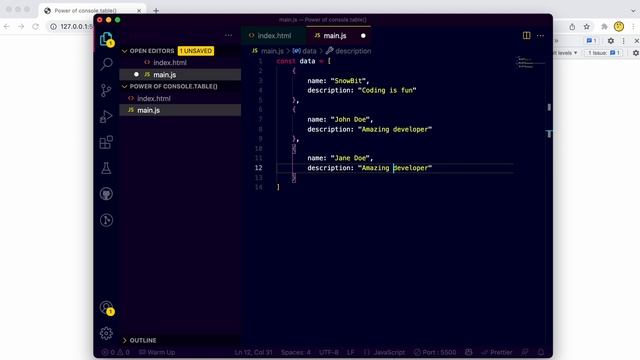Image resolution: width=640 pixels, height=360 pixels.
Task: Click the "John Doe" name string
Action: pyautogui.click(x=350, y=120)
